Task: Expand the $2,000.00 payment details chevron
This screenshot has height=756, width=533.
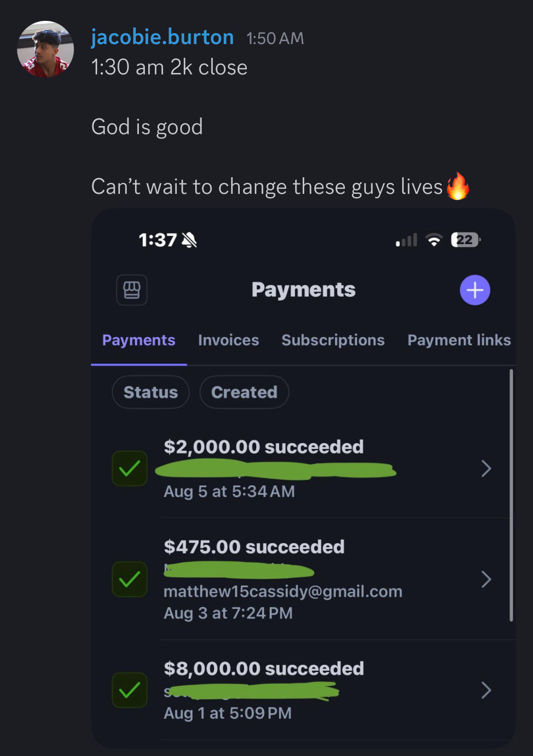Action: pyautogui.click(x=486, y=468)
